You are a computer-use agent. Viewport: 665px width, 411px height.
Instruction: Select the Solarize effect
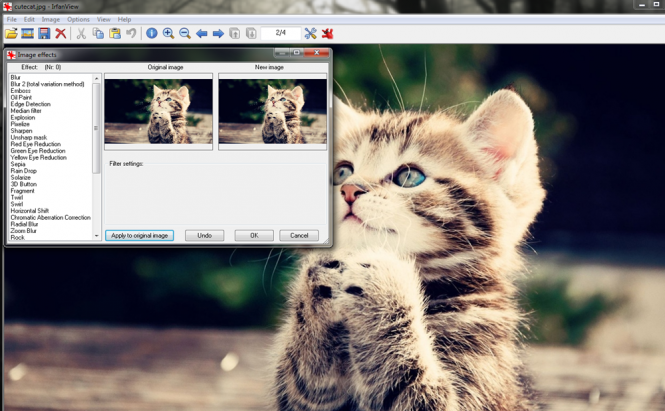click(21, 177)
